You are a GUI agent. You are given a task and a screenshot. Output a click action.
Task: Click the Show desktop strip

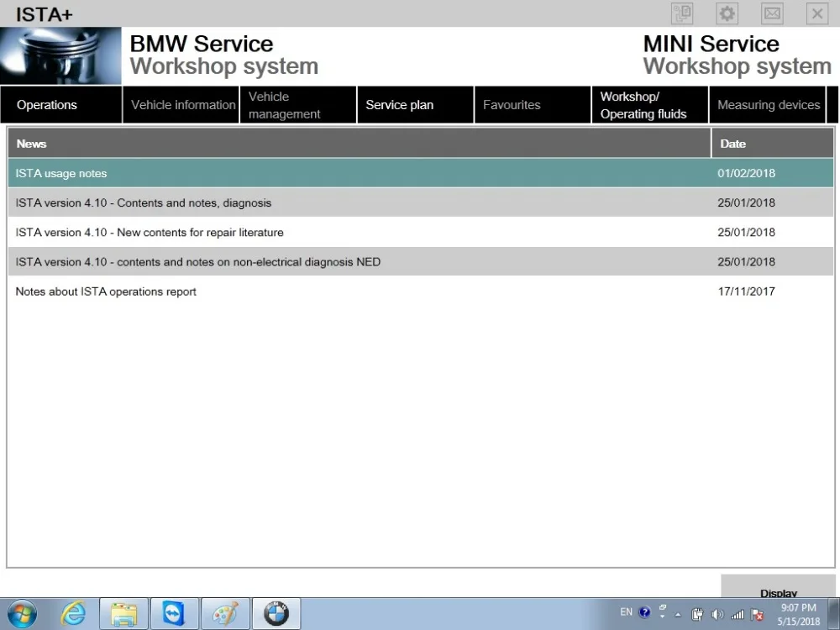[834, 614]
